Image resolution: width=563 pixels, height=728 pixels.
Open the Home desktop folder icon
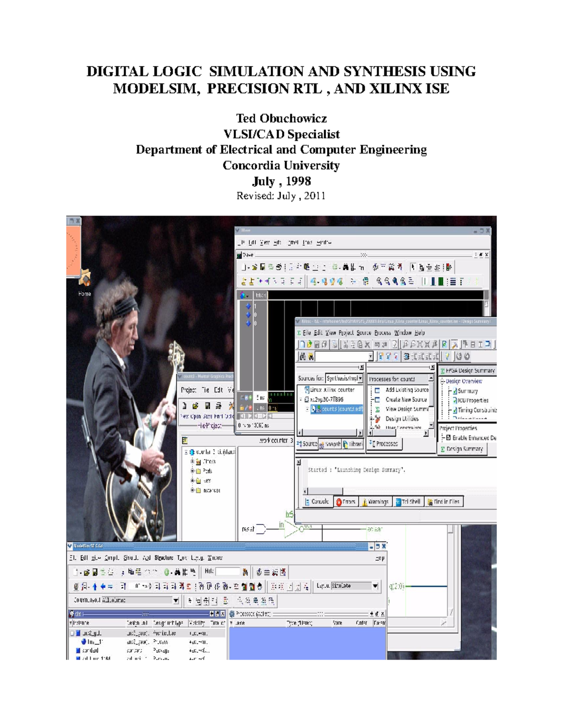click(85, 278)
